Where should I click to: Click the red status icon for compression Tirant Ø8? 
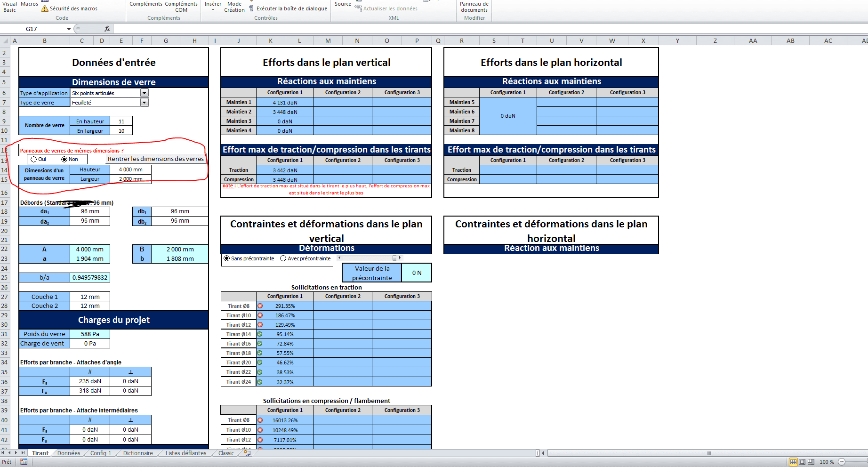[x=260, y=420]
